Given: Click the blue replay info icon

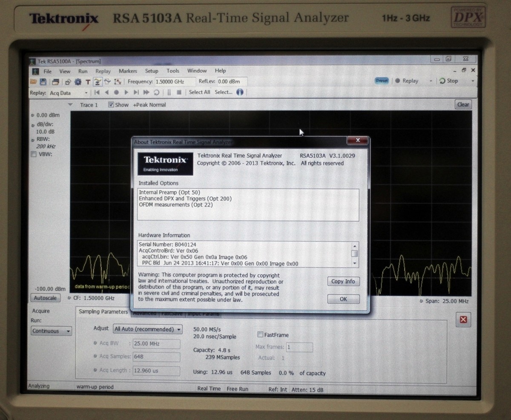Looking at the screenshot, I should click(x=240, y=92).
